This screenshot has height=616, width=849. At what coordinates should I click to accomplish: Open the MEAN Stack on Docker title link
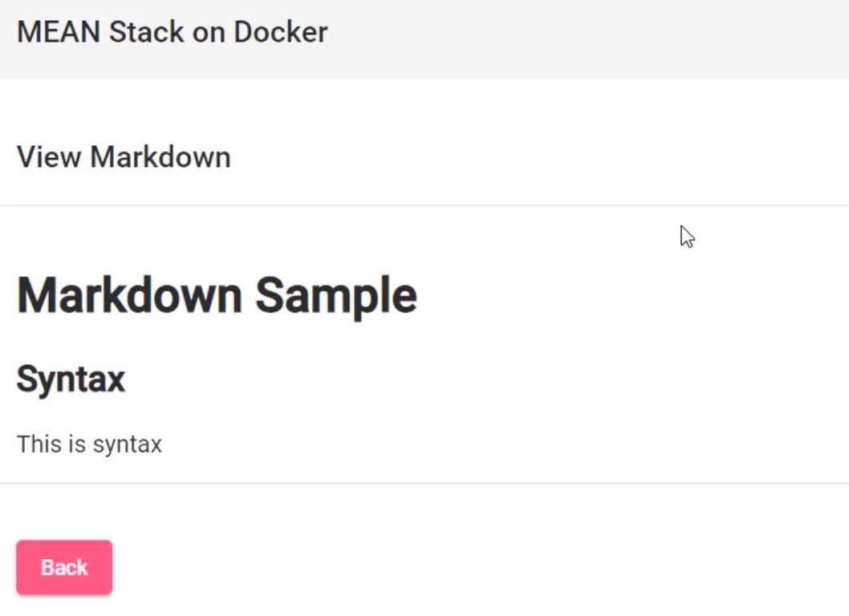(173, 32)
